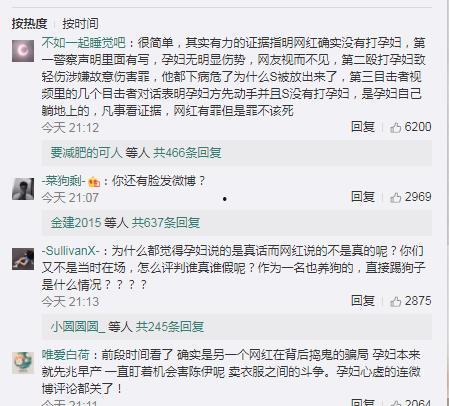Expand the 共466条回复 replies
449x406 pixels.
(x=187, y=153)
